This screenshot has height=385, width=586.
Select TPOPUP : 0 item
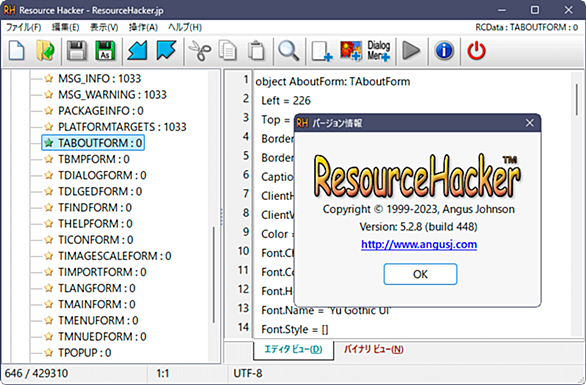click(x=84, y=352)
